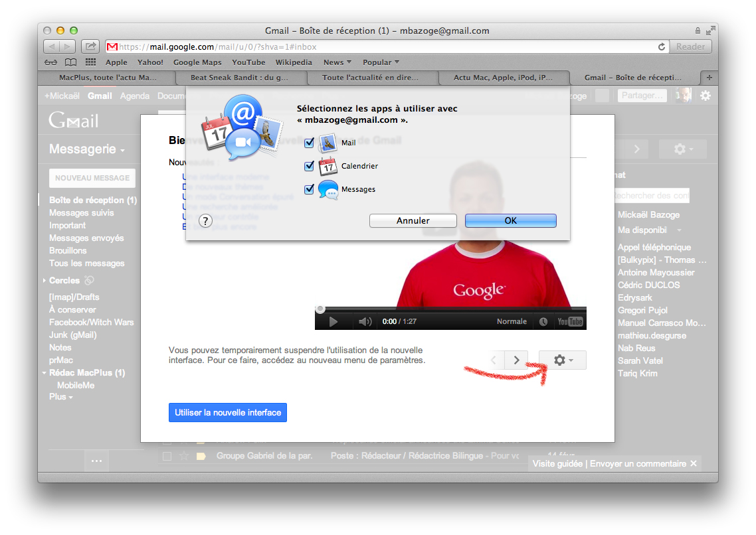Screen dimensions: 756x535
Task: Open the Reading List glasses icon
Action: 50,62
